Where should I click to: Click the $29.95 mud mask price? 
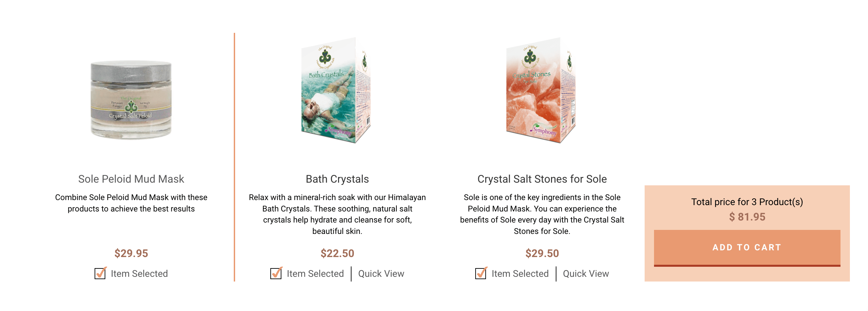131,253
